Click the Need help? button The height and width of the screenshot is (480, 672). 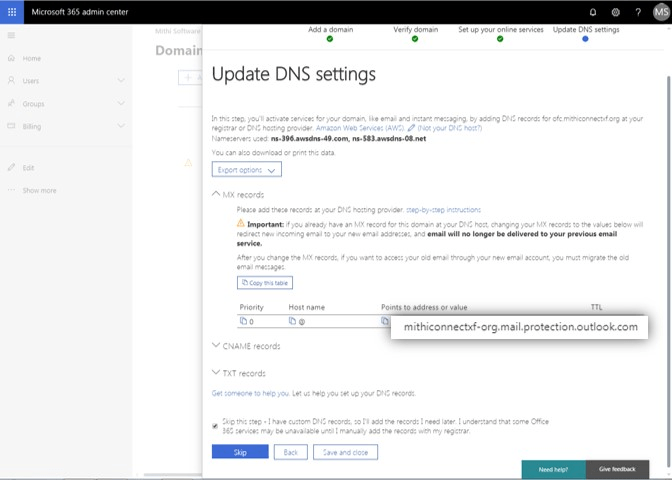(x=553, y=469)
